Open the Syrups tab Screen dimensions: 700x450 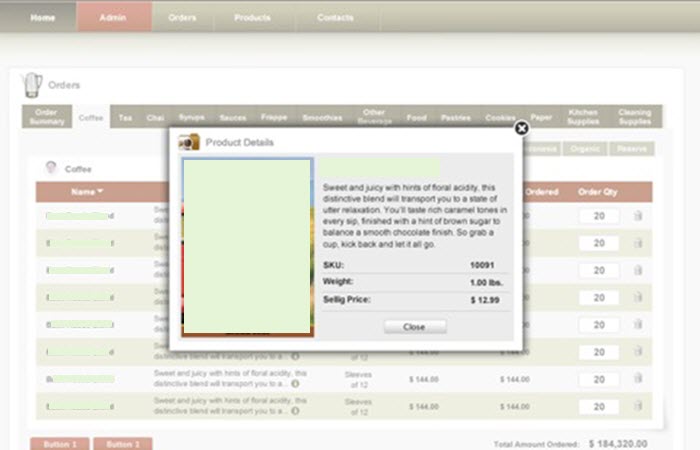click(192, 117)
